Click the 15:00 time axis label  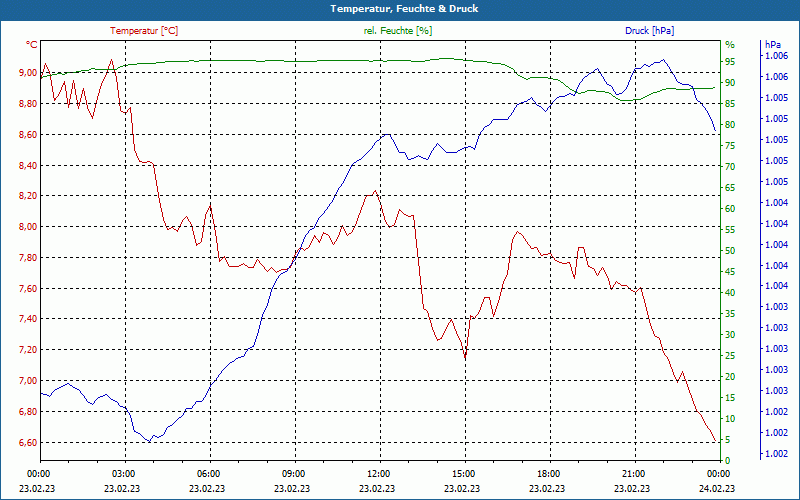tap(464, 473)
